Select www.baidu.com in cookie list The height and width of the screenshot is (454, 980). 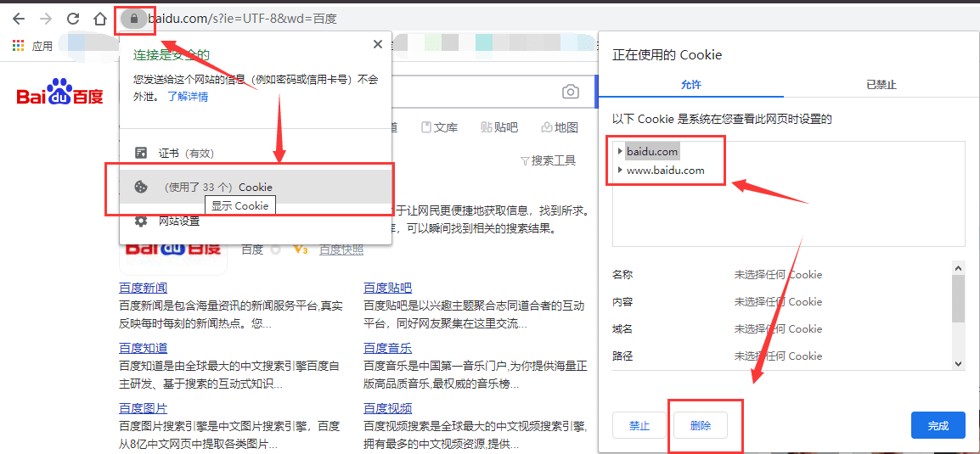(x=666, y=170)
